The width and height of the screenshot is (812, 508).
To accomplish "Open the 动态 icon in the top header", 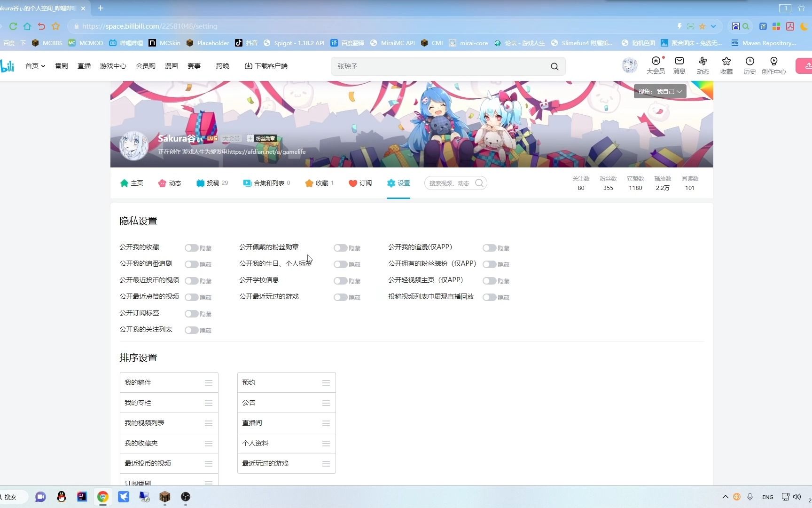I will click(x=703, y=65).
